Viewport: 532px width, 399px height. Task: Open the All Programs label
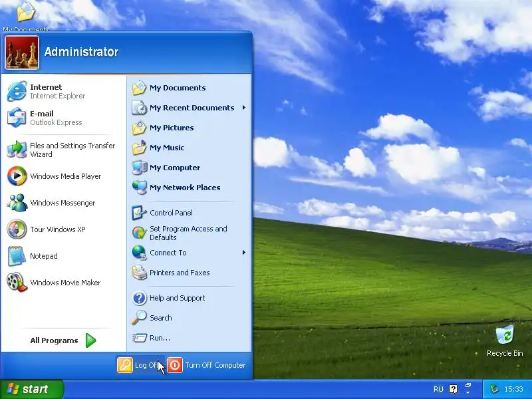click(x=54, y=340)
